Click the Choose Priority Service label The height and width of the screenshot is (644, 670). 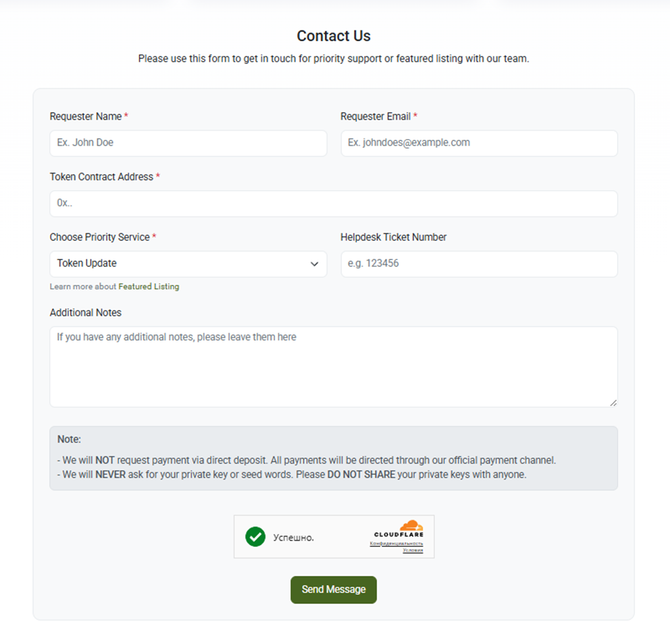click(x=99, y=237)
